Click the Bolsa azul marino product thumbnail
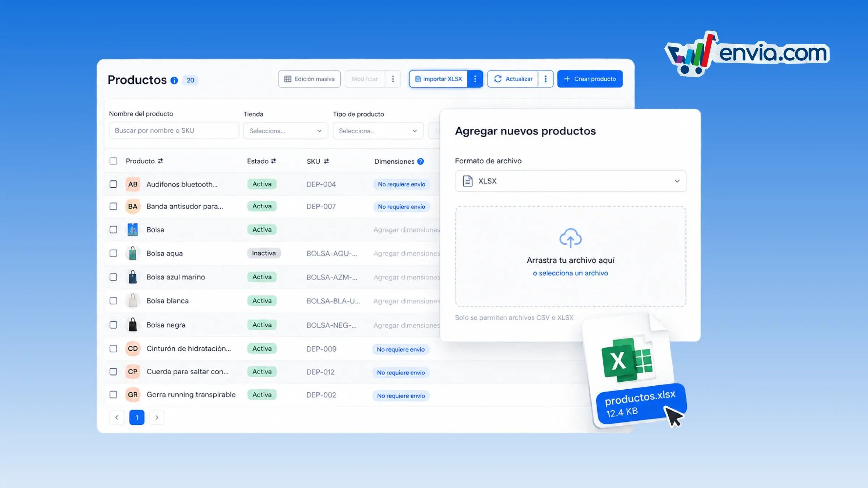The height and width of the screenshot is (488, 868). point(133,277)
